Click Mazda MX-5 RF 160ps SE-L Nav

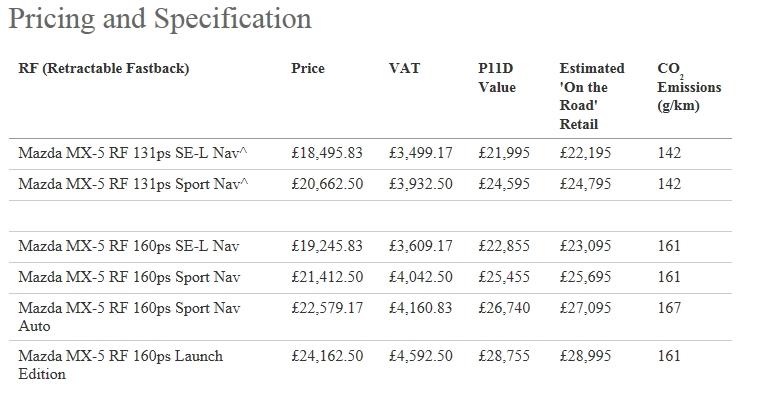coord(129,246)
